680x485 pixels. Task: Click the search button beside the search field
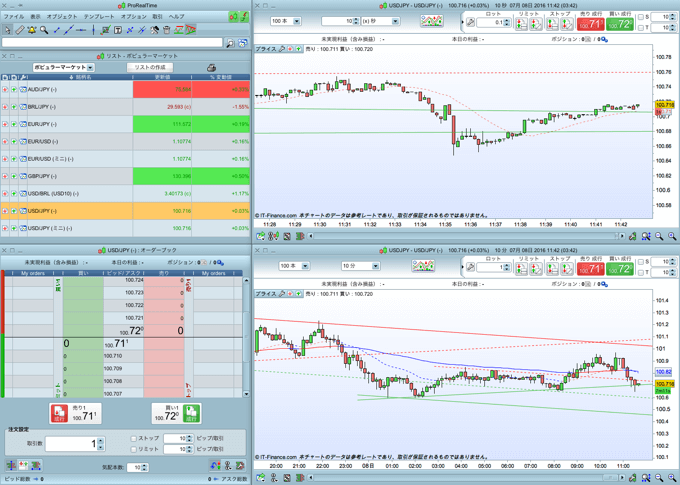click(230, 43)
